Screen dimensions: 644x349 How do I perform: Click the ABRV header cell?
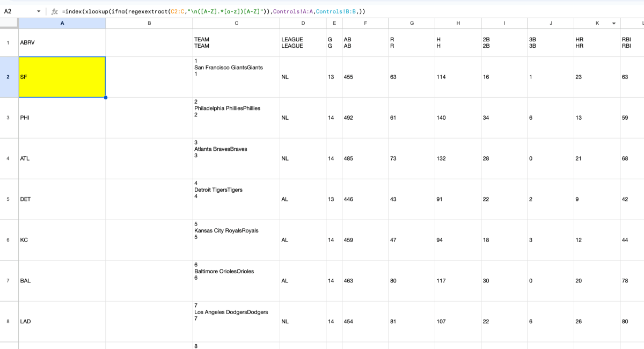pos(62,42)
